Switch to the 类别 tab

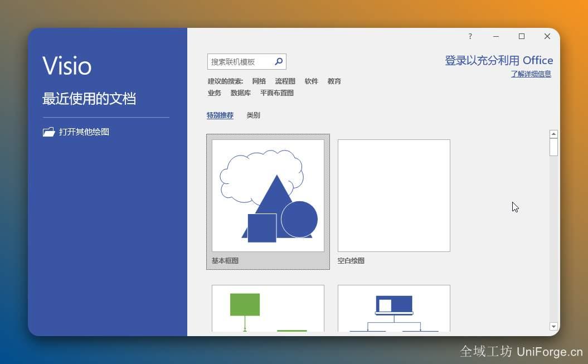(x=253, y=115)
